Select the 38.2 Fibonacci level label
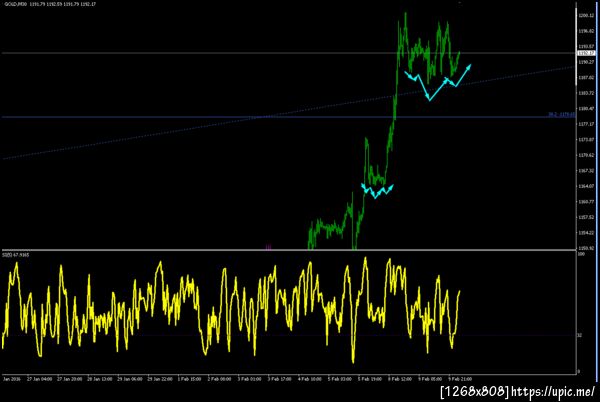The height and width of the screenshot is (402, 600). [x=561, y=115]
